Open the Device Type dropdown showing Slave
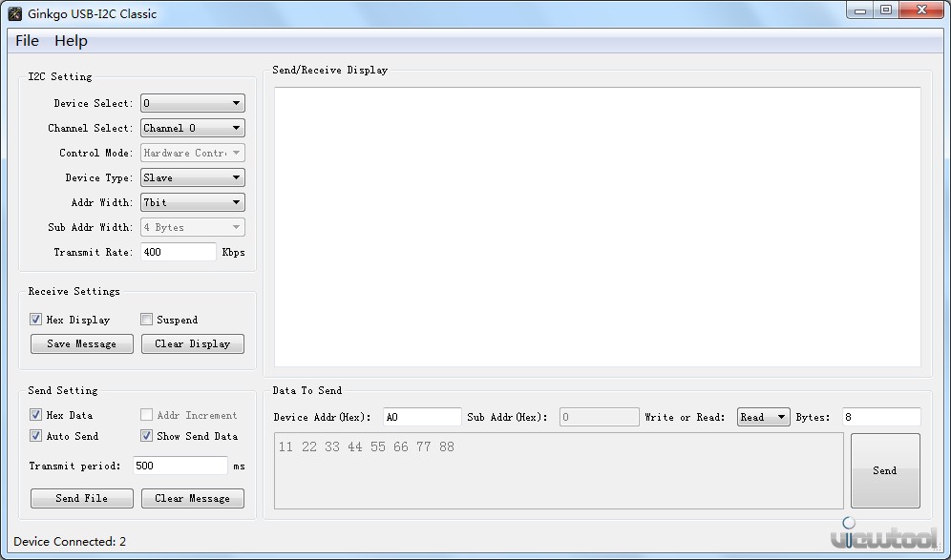This screenshot has height=560, width=951. pyautogui.click(x=193, y=177)
